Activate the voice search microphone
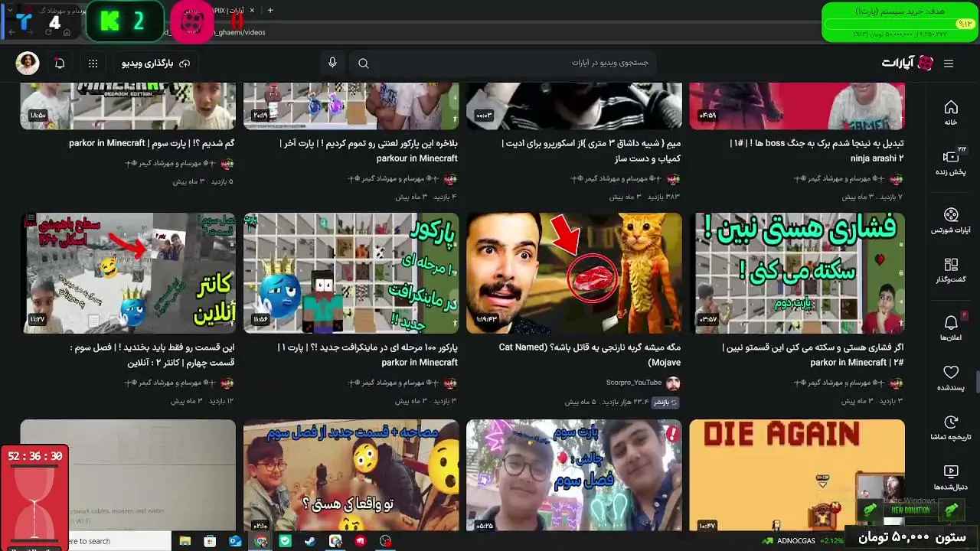 click(x=332, y=63)
